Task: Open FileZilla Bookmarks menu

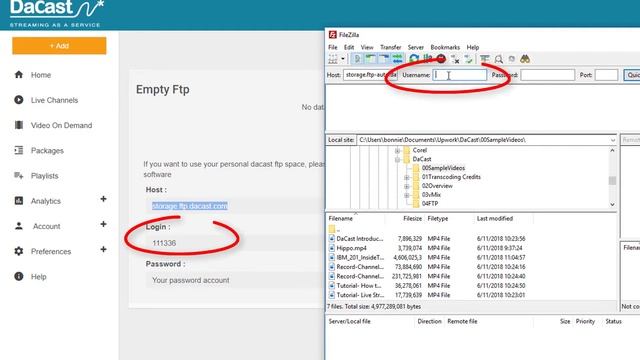Action: tap(445, 47)
